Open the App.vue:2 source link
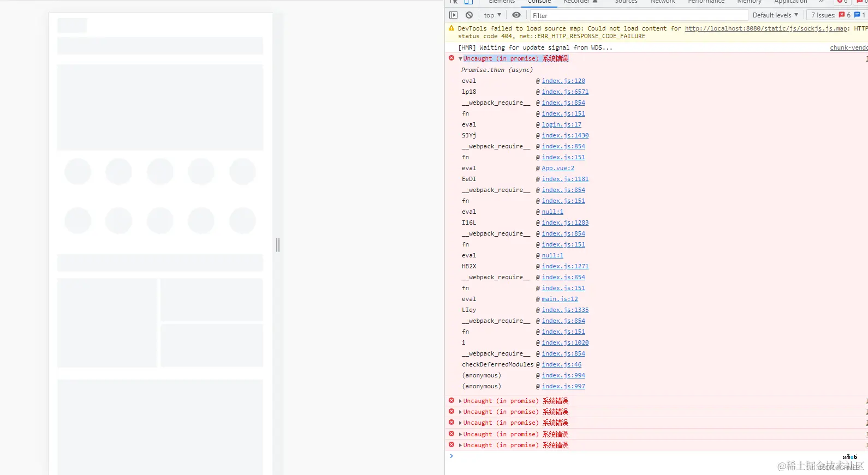The image size is (868, 475). point(558,168)
